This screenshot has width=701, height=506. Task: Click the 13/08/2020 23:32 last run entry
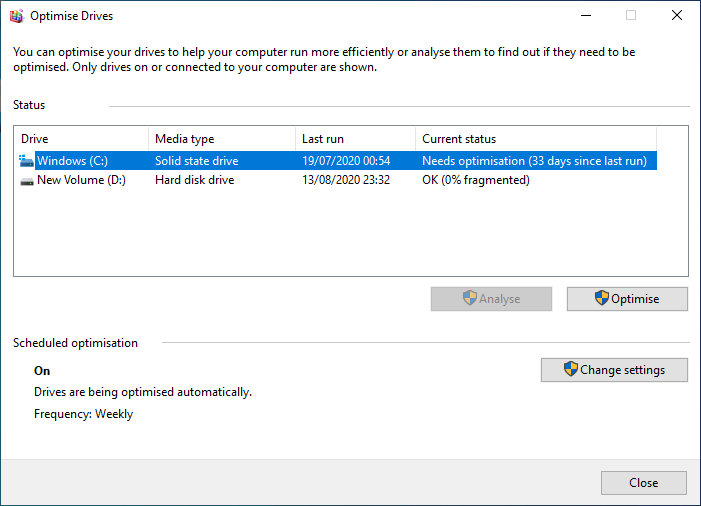click(346, 180)
